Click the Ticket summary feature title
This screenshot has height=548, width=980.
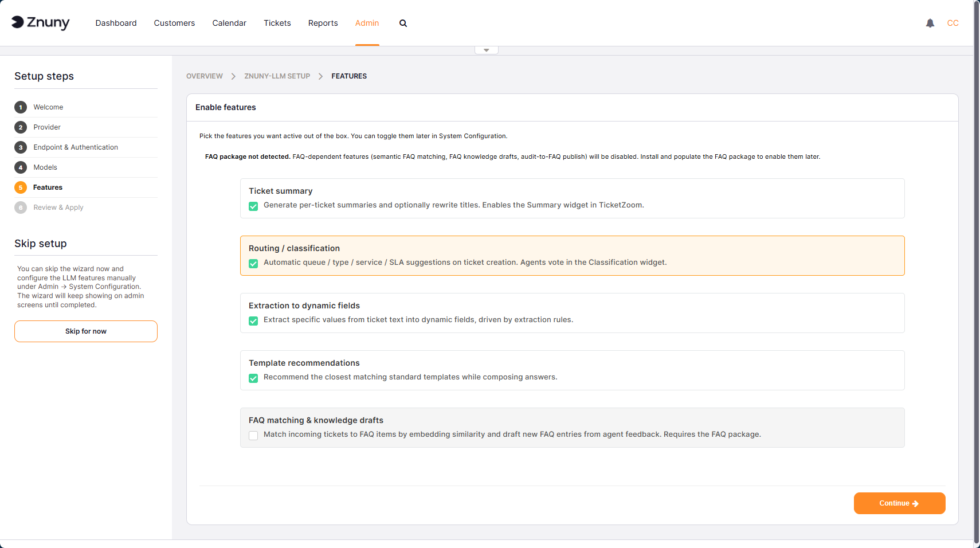coord(281,191)
